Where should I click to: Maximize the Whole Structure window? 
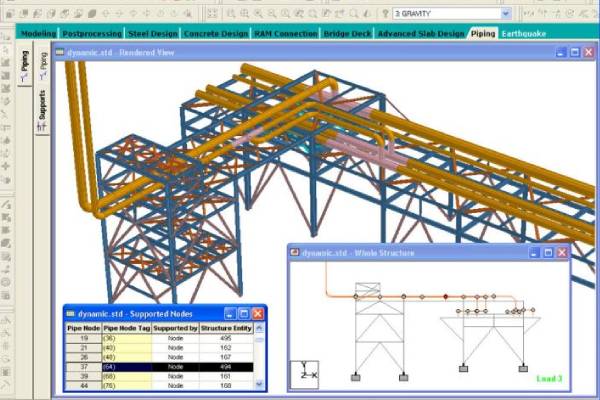tap(546, 253)
